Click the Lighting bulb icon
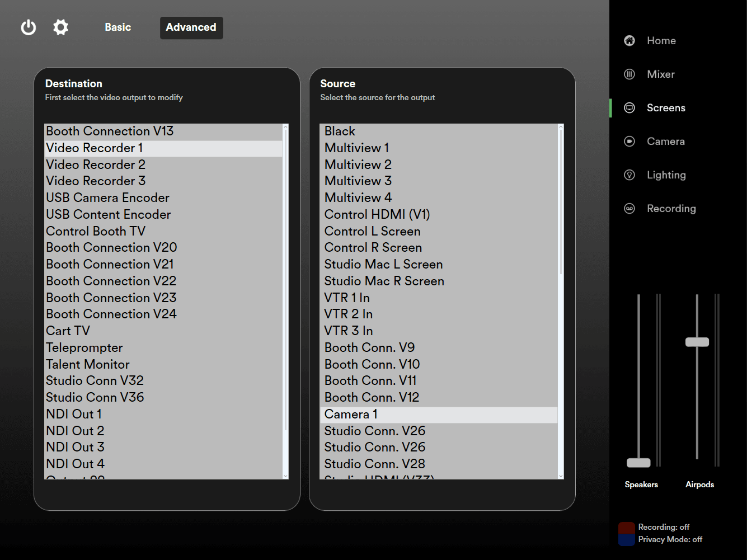747x560 pixels. click(629, 175)
